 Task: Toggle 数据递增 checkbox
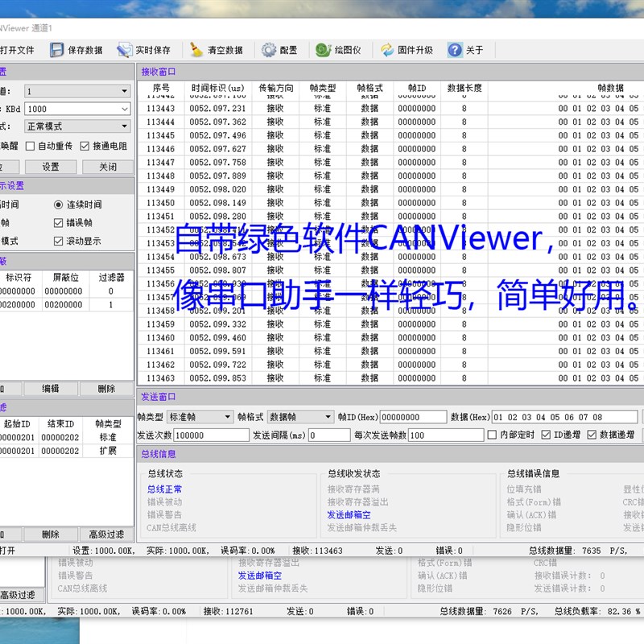[x=592, y=435]
